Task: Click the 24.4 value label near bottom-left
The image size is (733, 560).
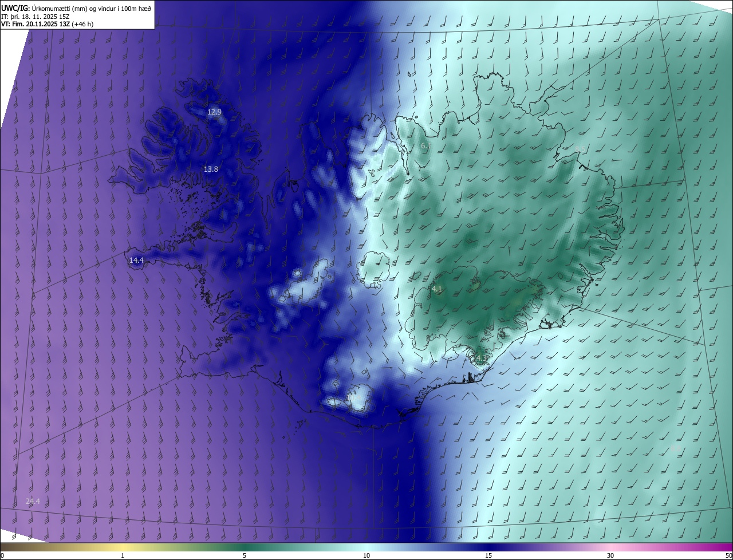Action: point(33,501)
